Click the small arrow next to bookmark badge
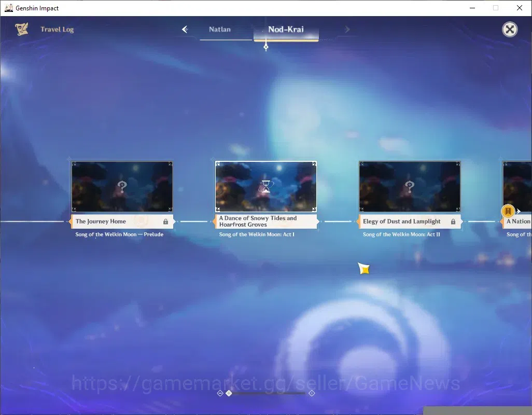The width and height of the screenshot is (532, 415). click(x=519, y=211)
